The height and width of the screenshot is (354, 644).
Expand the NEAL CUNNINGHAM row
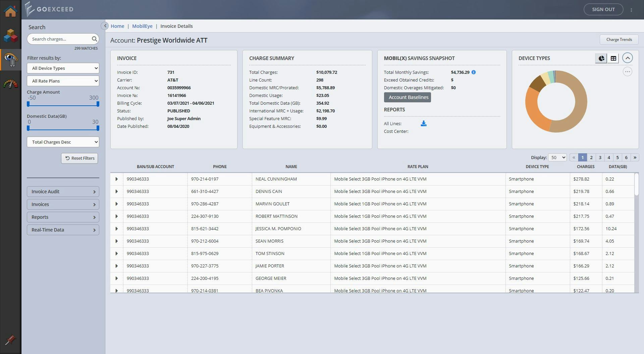(x=116, y=179)
